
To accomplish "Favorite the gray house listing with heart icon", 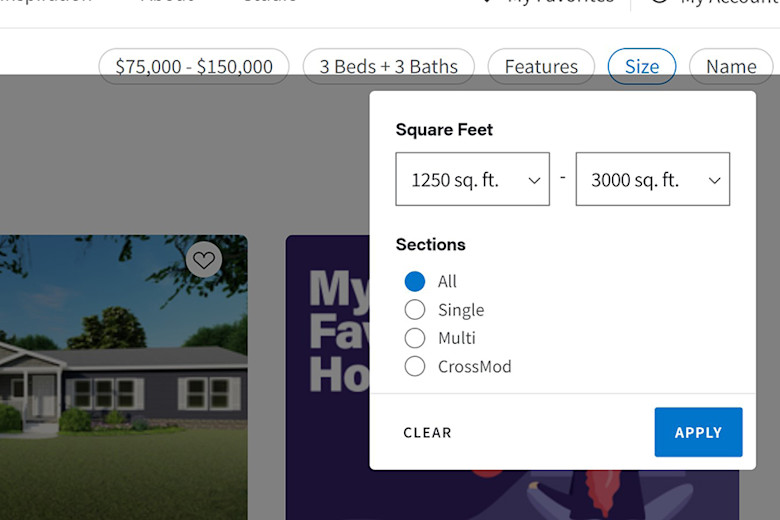I will (203, 260).
